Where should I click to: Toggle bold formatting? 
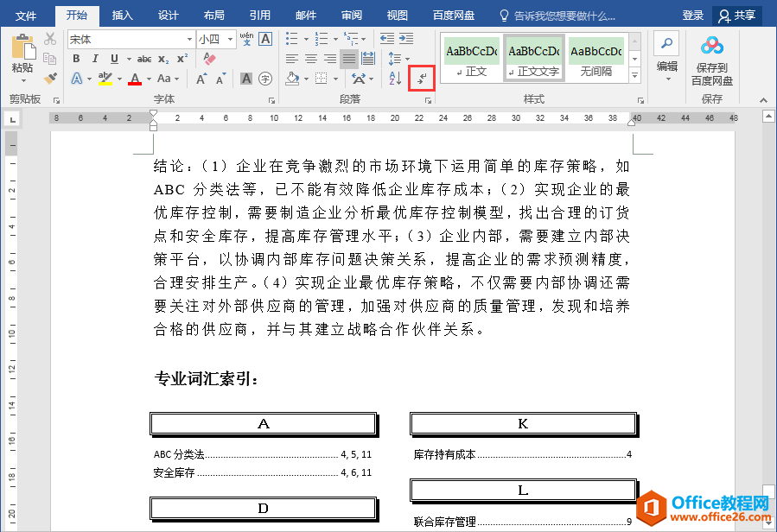[76, 59]
